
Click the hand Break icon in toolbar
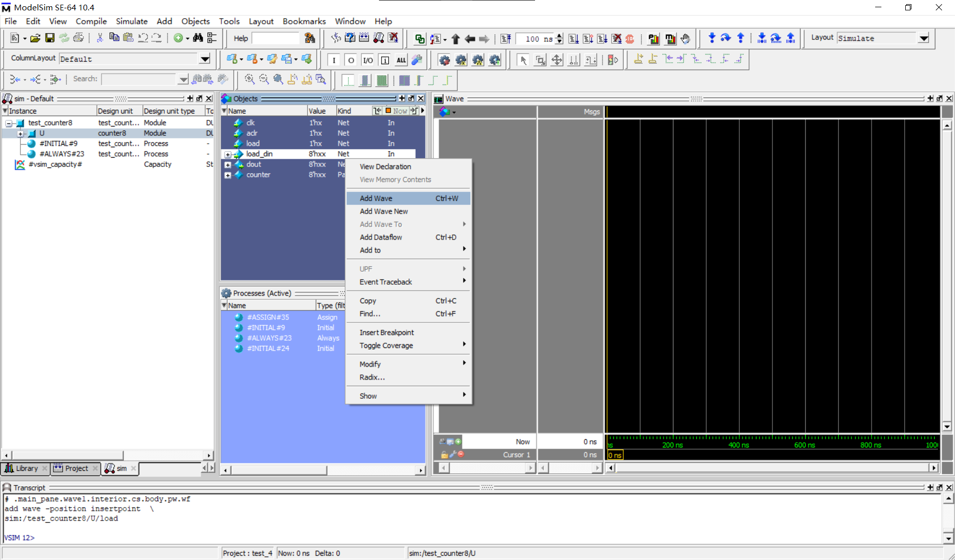685,39
